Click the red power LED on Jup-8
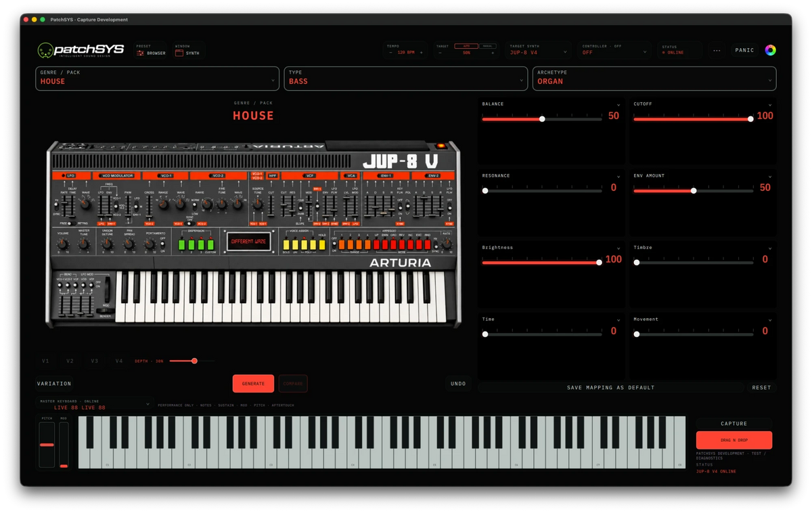 pos(441,146)
